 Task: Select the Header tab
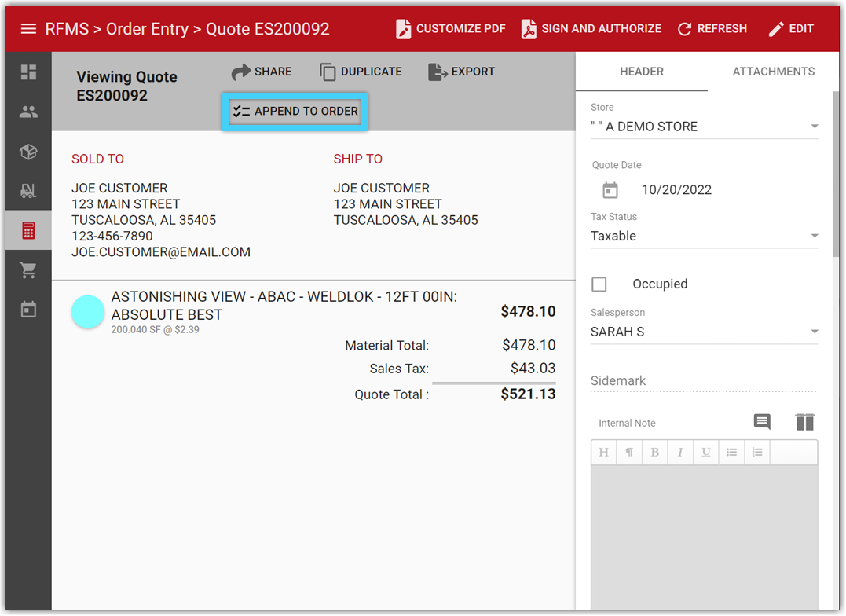641,71
